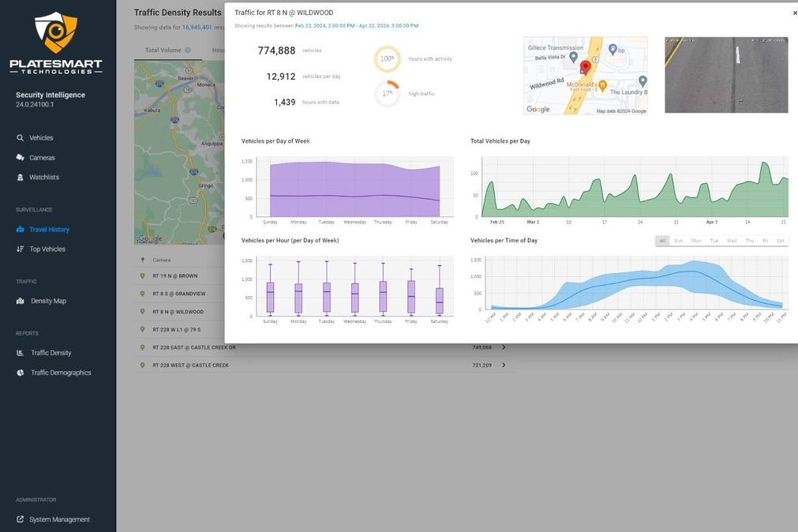Click the Google link on the map
798x532 pixels.
click(x=538, y=108)
